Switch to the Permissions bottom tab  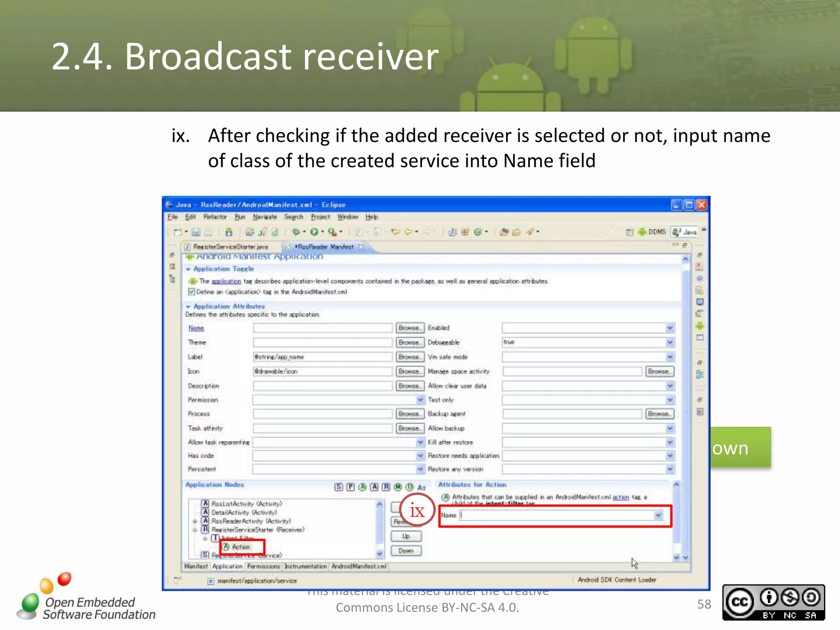coord(263,566)
